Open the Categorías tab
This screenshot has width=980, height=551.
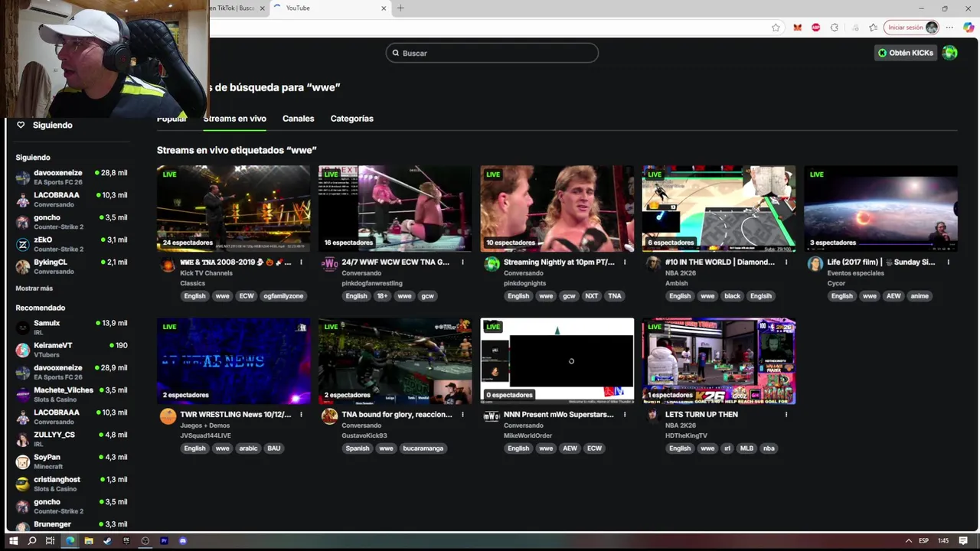(x=351, y=119)
